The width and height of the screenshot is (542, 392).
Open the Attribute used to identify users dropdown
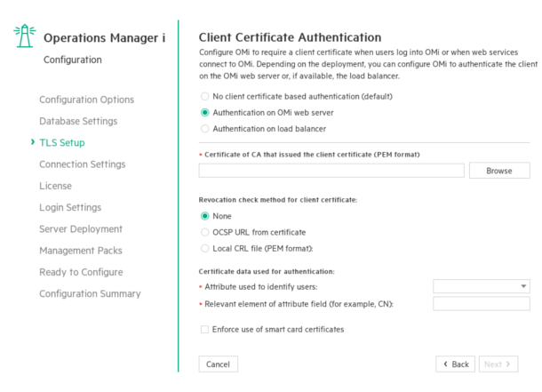[482, 286]
